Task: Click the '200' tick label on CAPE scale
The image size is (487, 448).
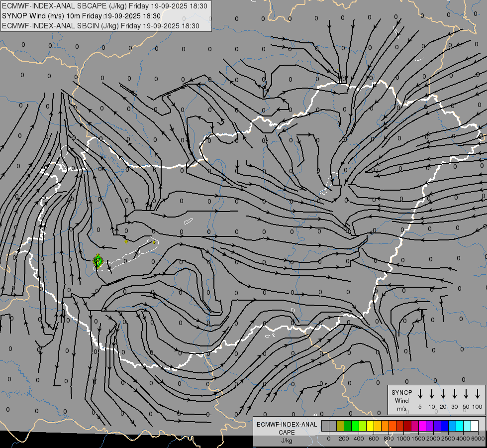Action: [344, 439]
